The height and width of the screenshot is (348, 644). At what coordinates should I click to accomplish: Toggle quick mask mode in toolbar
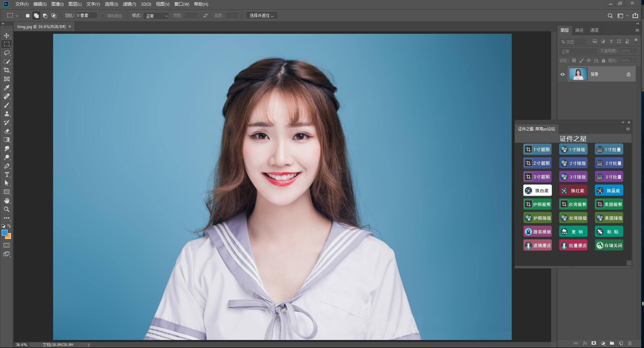point(7,245)
